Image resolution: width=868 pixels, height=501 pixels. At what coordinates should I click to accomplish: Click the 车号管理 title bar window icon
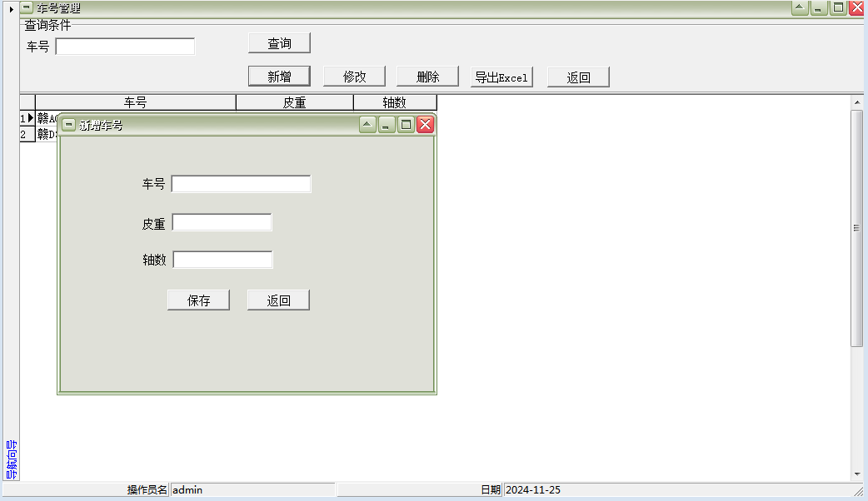click(x=25, y=7)
